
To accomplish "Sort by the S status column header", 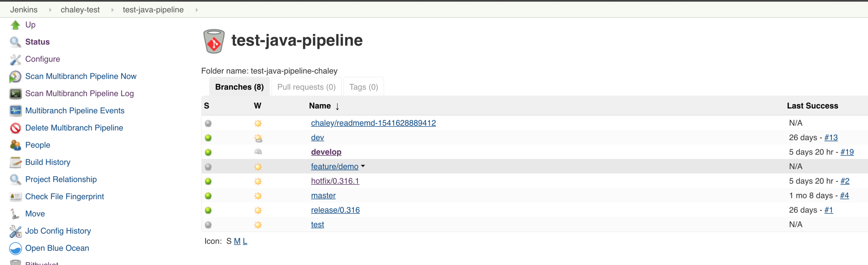I will coord(207,106).
